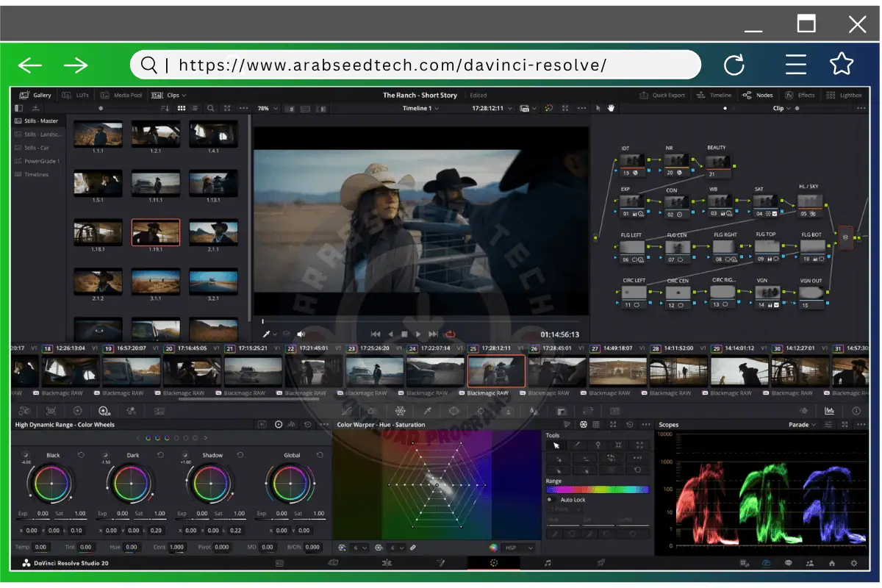Open the Gallery panel
The width and height of the screenshot is (882, 588).
point(35,95)
